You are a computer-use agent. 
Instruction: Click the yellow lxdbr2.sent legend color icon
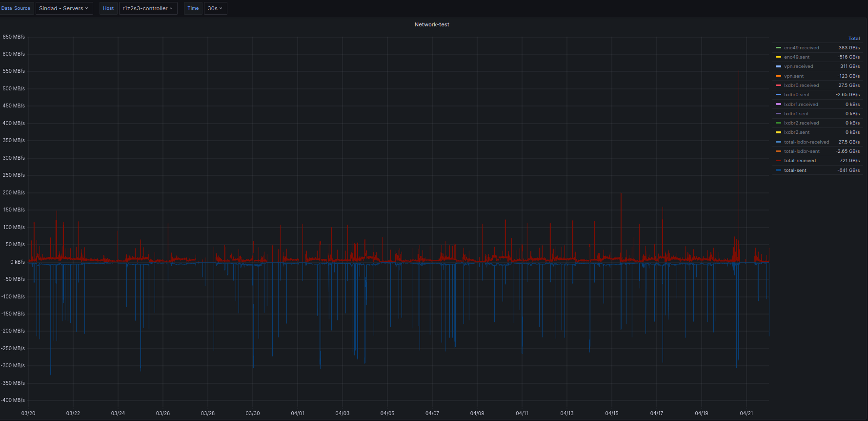pyautogui.click(x=778, y=132)
